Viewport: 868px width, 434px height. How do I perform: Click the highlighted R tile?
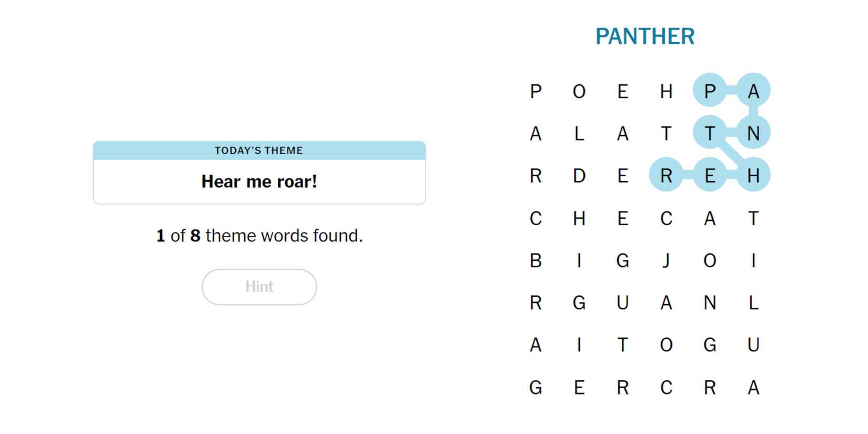click(666, 176)
